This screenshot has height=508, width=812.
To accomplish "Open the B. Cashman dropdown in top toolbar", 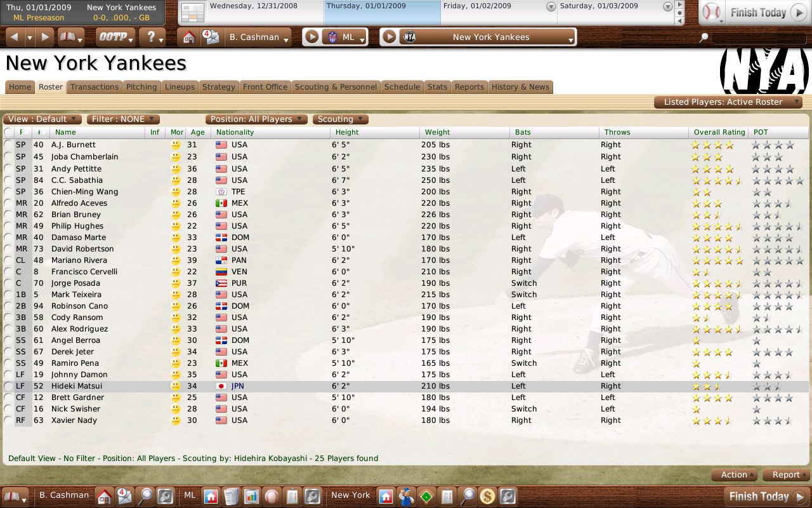I will [258, 37].
